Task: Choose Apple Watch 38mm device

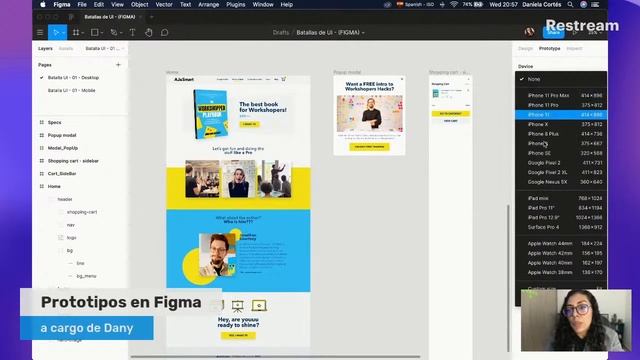Action: pyautogui.click(x=561, y=272)
